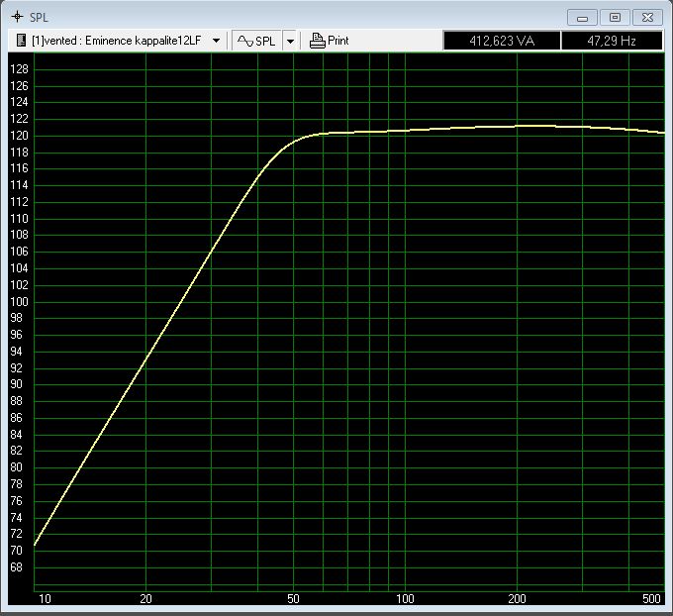
Task: Click the 68 dB label at the axis bottom
Action: (x=19, y=567)
